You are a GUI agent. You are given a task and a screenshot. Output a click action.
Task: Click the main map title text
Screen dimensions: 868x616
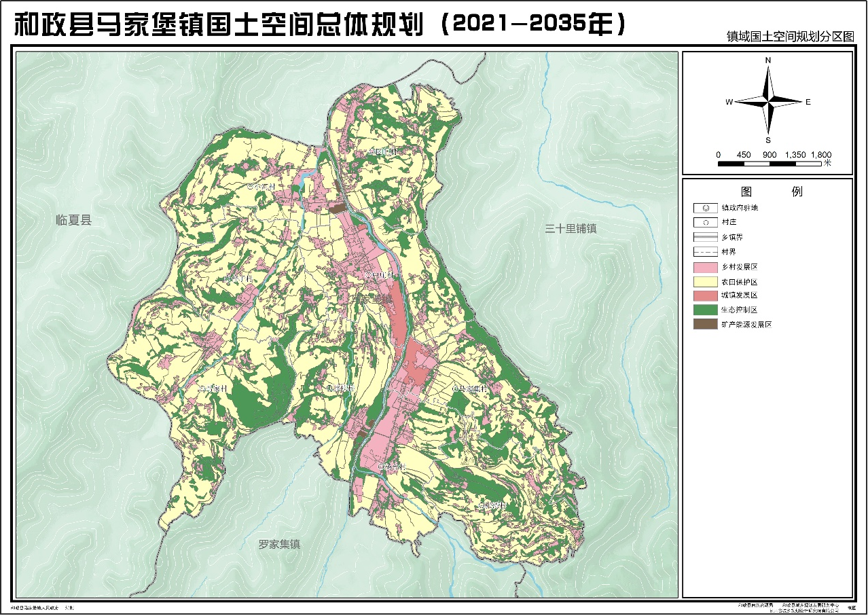[x=319, y=24]
